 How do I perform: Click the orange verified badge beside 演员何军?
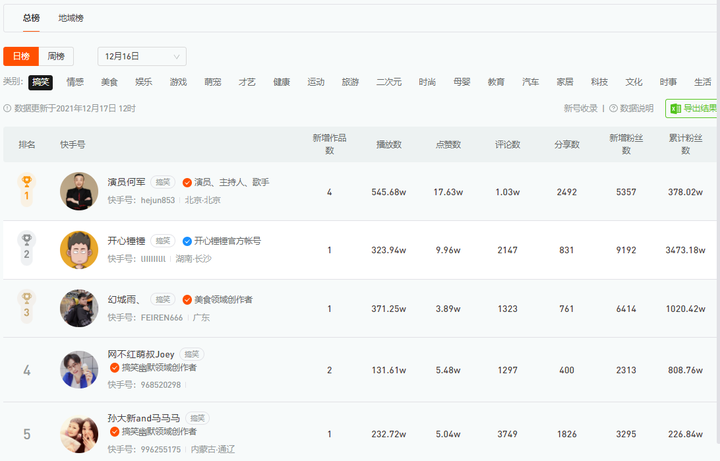click(x=187, y=183)
